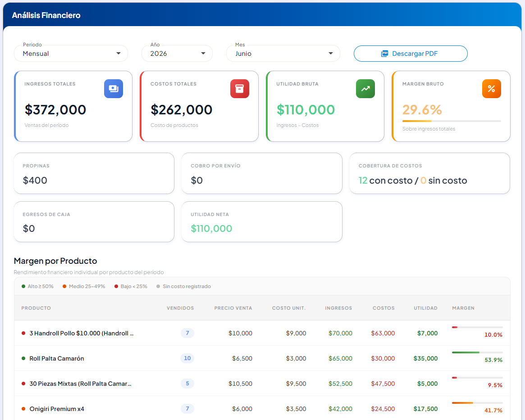This screenshot has height=420, width=525.
Task: Open the Año dropdown showing 2026
Action: pyautogui.click(x=177, y=54)
